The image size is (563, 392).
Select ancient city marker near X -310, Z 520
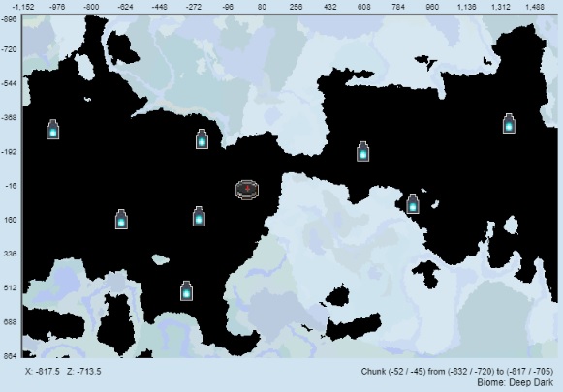[186, 290]
